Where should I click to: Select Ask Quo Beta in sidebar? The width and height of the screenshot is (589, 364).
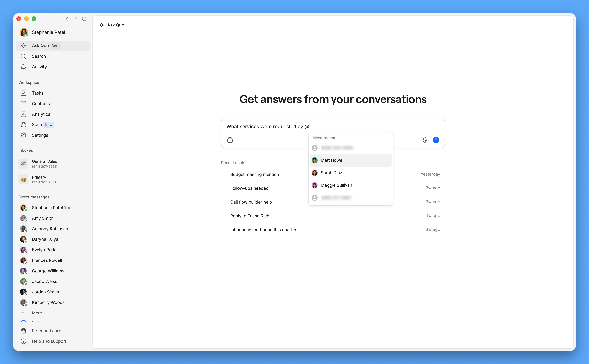pos(52,46)
